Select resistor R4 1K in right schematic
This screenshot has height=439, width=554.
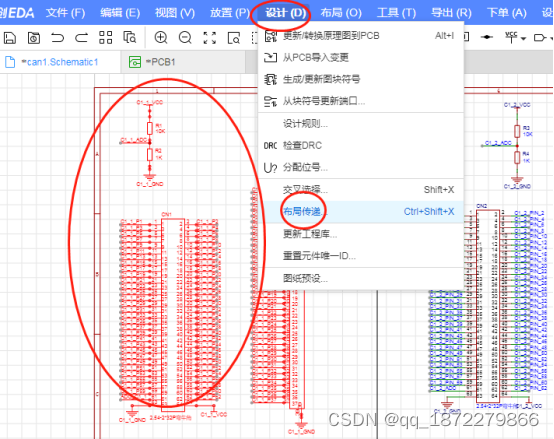click(x=517, y=158)
